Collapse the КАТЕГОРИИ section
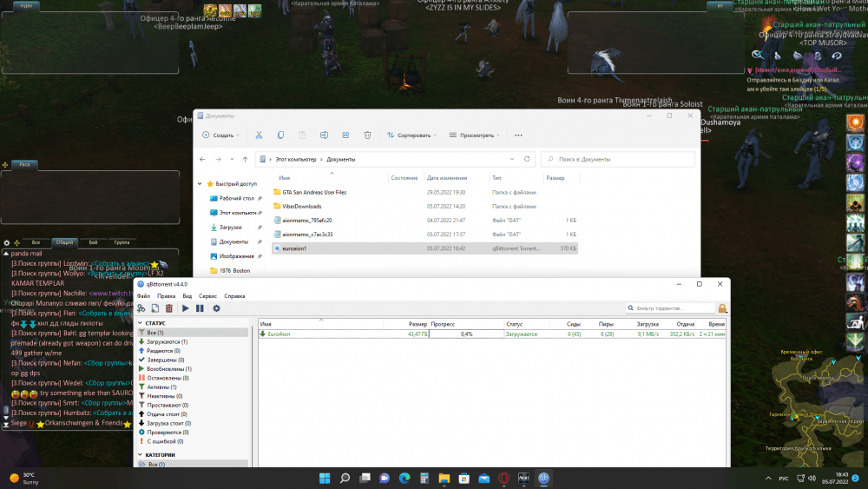 click(139, 455)
